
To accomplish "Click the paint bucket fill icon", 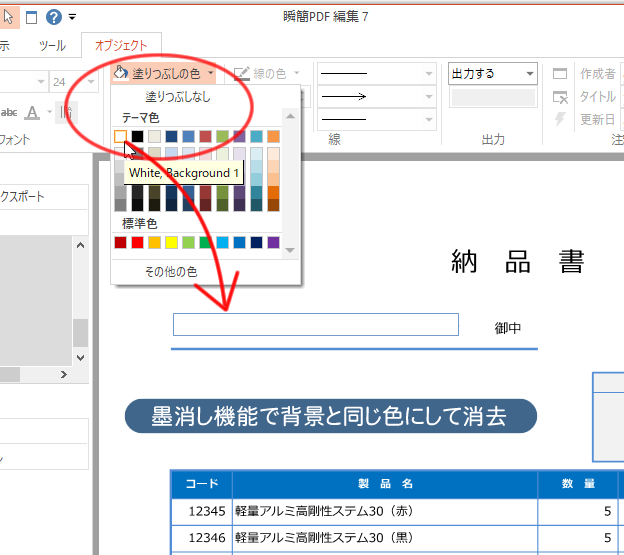I will (x=121, y=73).
